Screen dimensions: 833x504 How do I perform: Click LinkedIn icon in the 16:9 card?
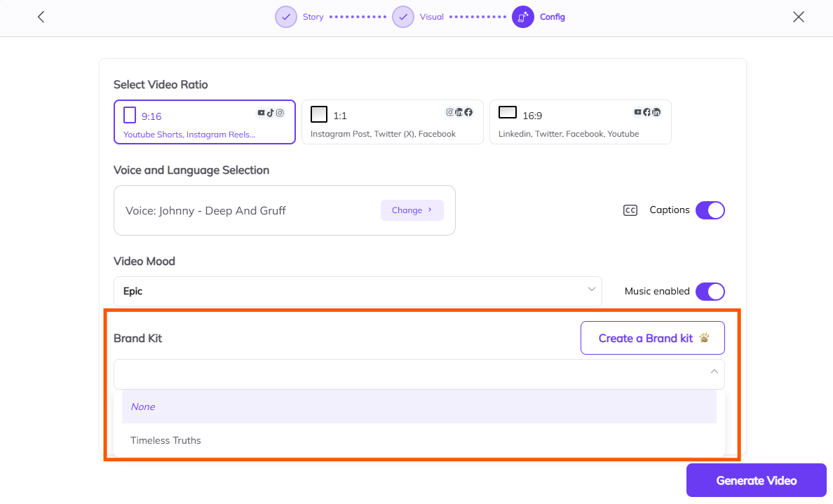tap(656, 112)
